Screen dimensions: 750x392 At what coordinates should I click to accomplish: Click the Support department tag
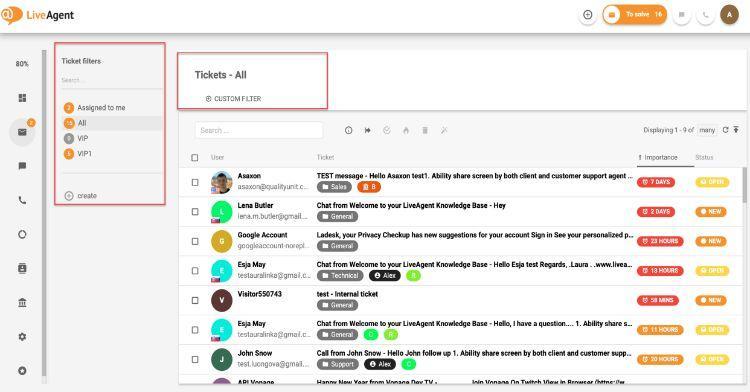pos(338,364)
